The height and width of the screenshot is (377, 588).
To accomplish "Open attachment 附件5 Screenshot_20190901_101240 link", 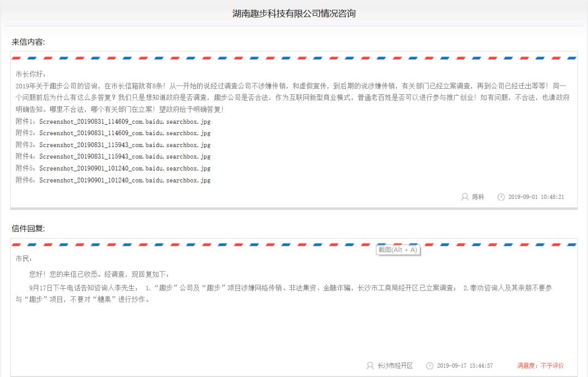I will click(125, 168).
